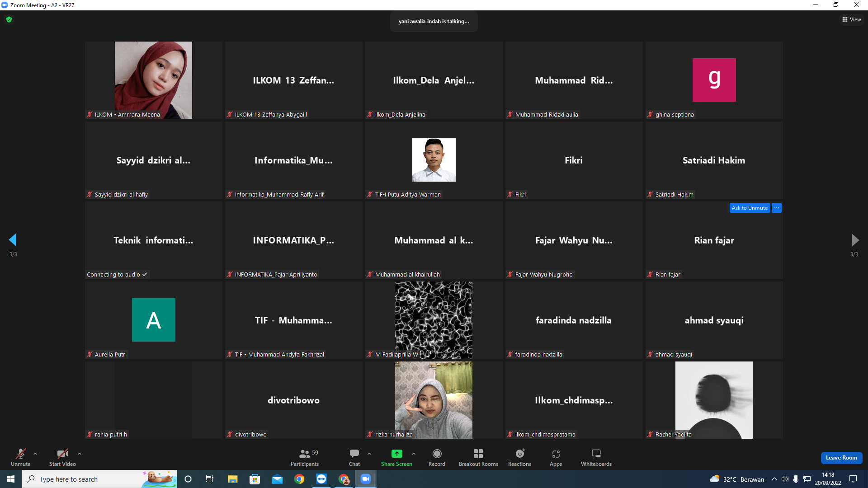This screenshot has height=488, width=868.
Task: Expand share screen options arrow
Action: click(414, 454)
